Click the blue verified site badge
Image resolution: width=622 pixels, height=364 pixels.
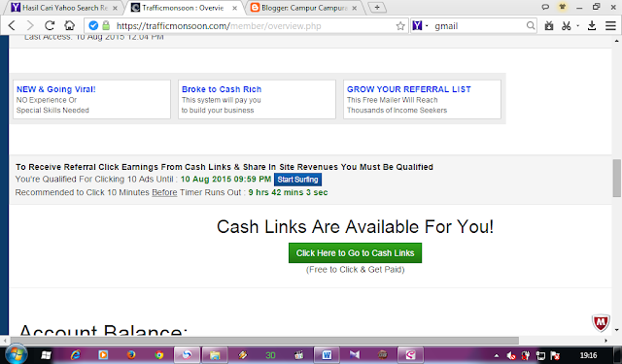coord(93,26)
